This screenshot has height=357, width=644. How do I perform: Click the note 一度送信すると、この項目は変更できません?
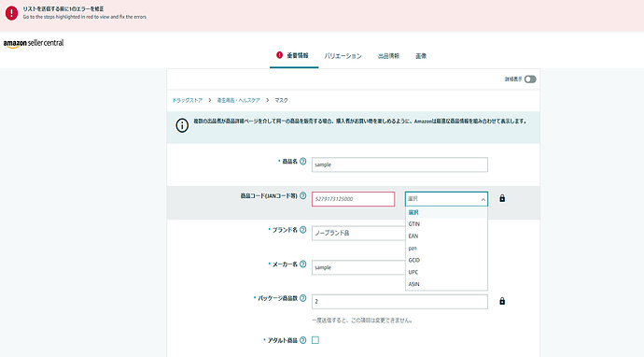(x=362, y=321)
